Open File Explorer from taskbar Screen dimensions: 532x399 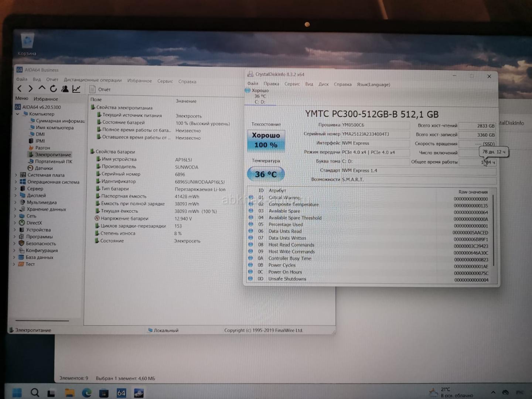point(69,393)
